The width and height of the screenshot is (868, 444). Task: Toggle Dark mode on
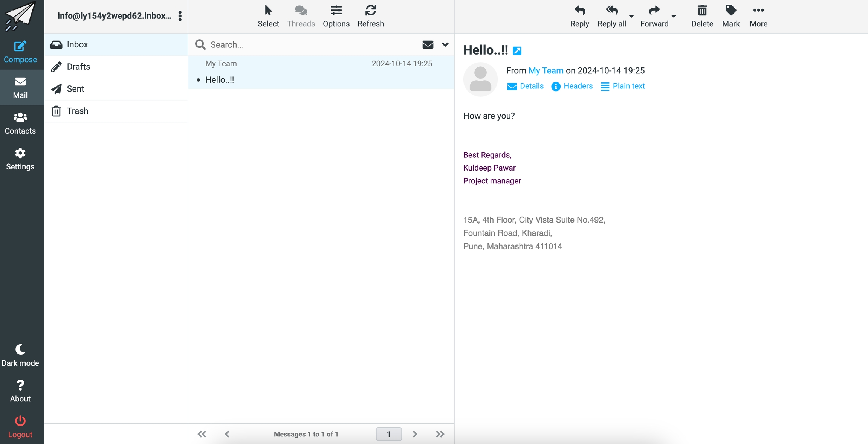20,355
